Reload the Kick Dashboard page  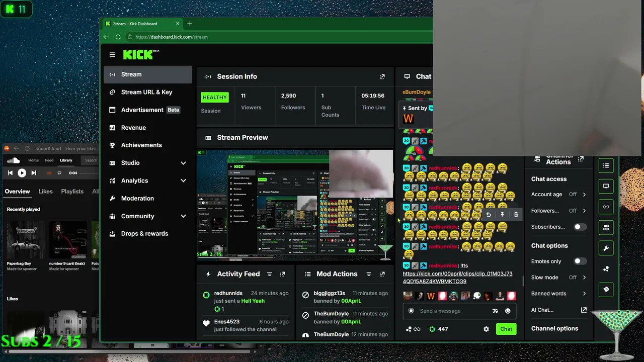[118, 37]
